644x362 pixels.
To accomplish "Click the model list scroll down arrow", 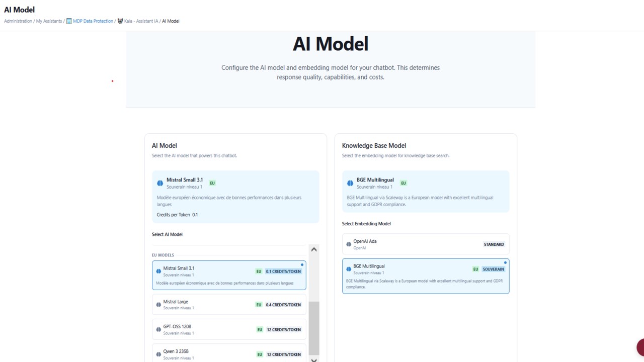I will (314, 359).
